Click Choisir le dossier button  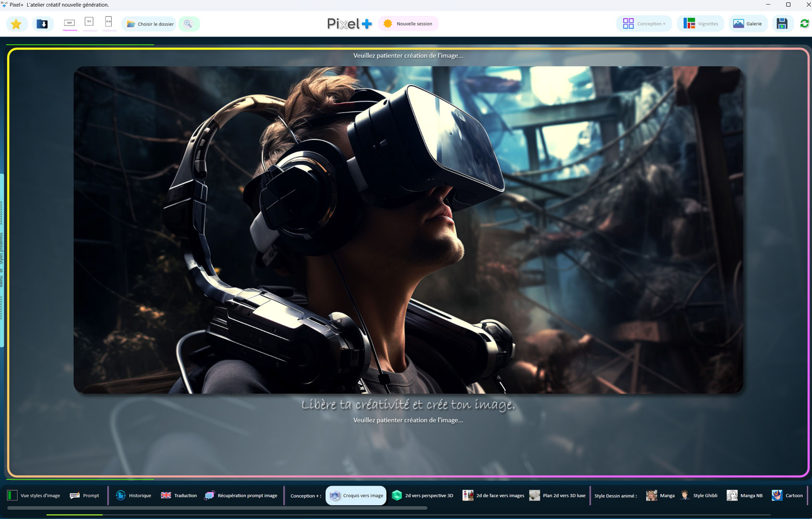pyautogui.click(x=149, y=24)
